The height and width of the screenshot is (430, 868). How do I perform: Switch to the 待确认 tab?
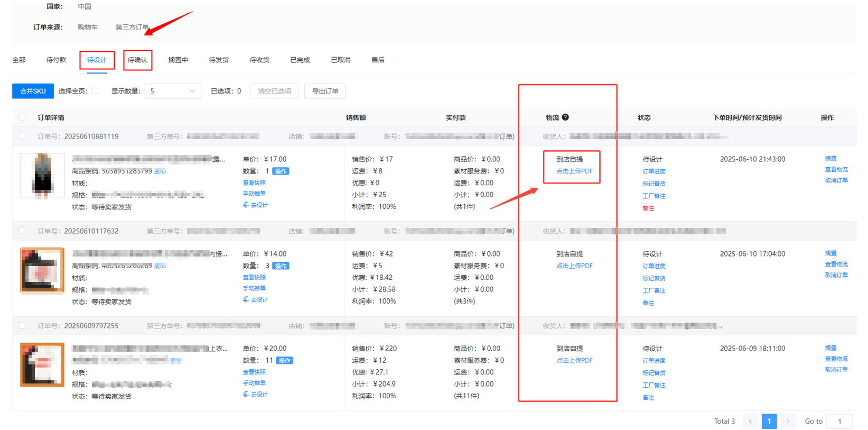(x=137, y=60)
